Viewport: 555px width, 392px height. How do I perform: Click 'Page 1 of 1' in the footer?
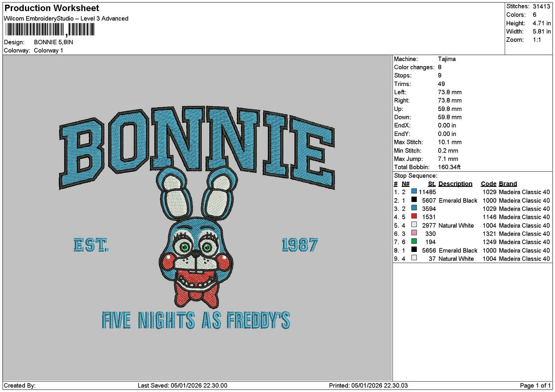pos(535,385)
